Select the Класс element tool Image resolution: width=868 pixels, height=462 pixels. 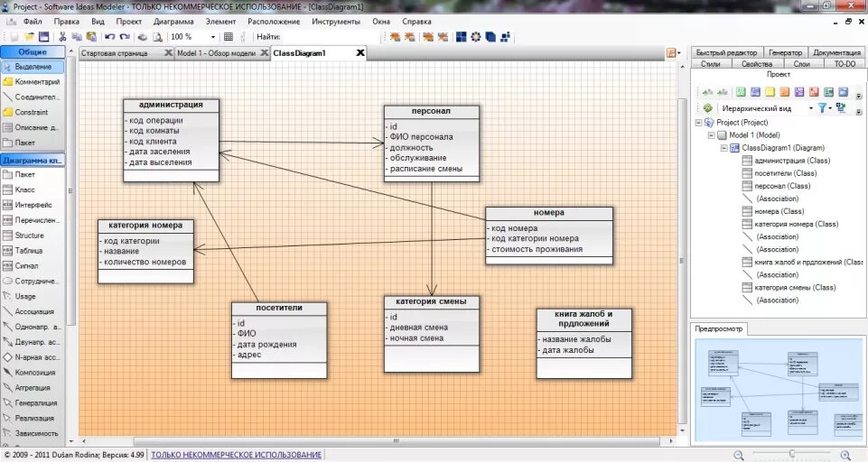33,189
